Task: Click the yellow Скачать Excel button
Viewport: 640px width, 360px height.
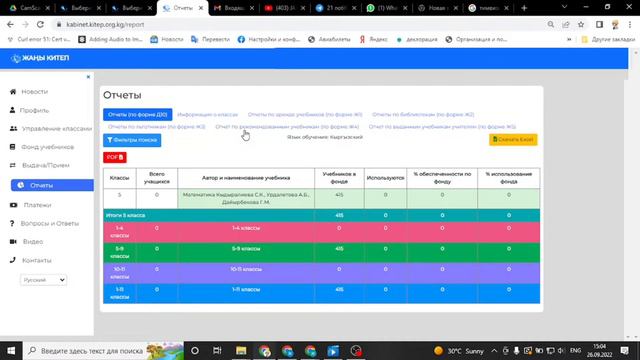Action: [x=513, y=140]
